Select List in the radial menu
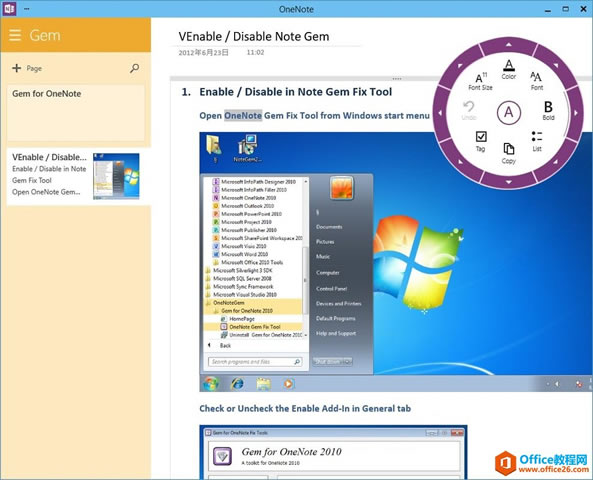The image size is (593, 480). coord(537,141)
